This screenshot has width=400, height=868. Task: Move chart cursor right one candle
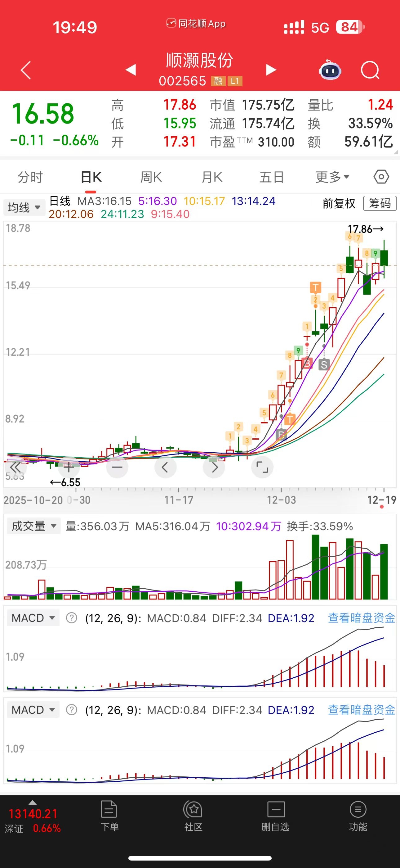pos(214,467)
